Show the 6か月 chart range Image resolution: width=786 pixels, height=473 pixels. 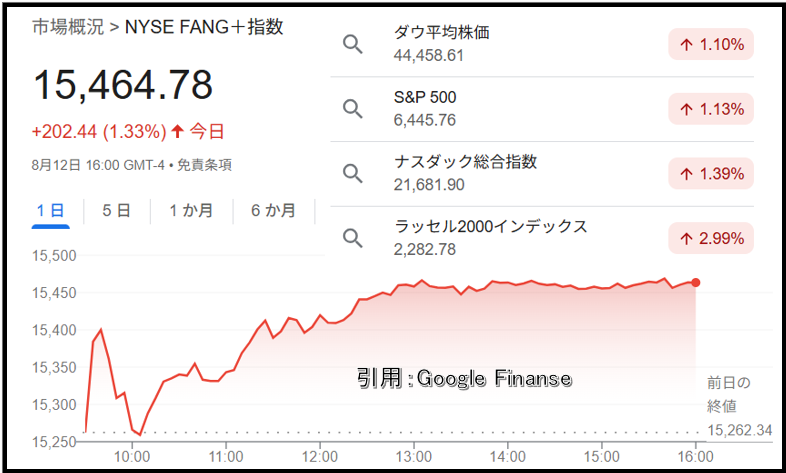pyautogui.click(x=273, y=211)
